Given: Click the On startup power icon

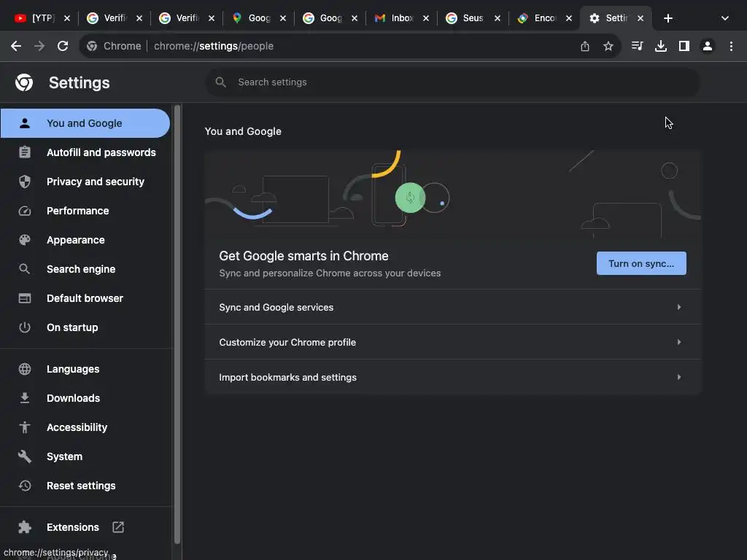Looking at the screenshot, I should [x=25, y=327].
